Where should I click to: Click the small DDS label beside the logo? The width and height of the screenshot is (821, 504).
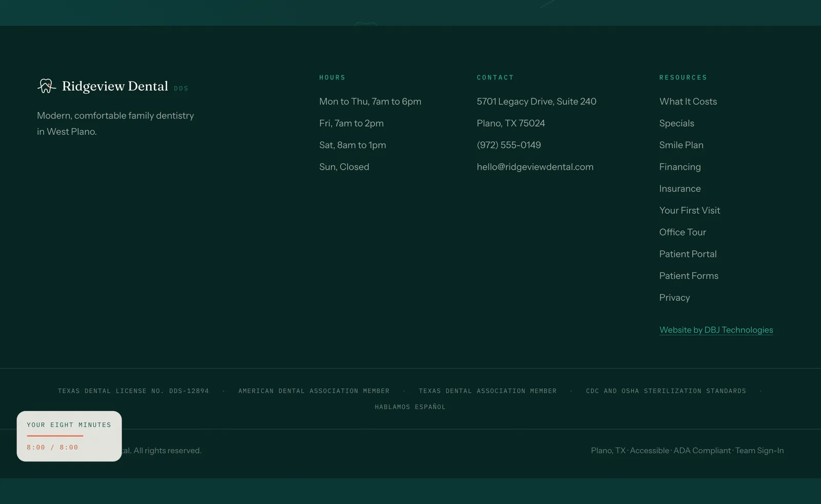[x=181, y=88]
